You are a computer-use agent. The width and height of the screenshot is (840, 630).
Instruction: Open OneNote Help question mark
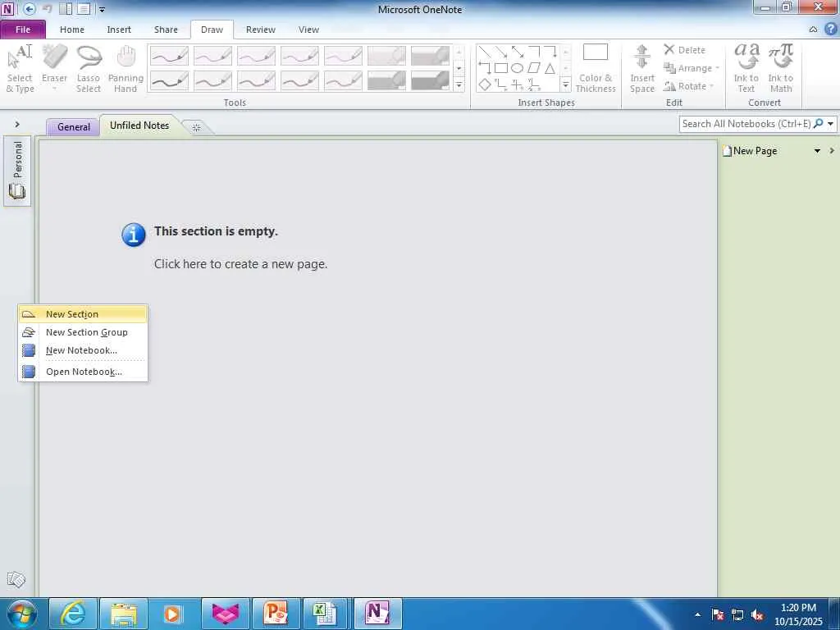point(830,30)
